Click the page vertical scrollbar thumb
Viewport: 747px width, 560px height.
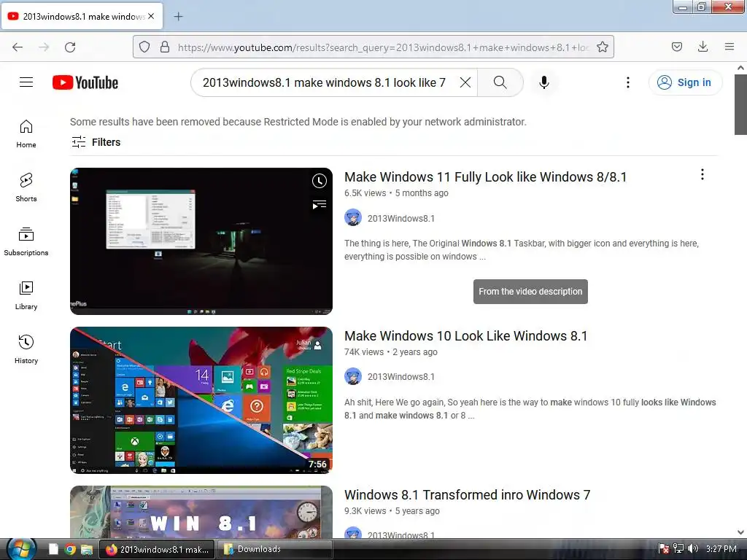pos(740,105)
